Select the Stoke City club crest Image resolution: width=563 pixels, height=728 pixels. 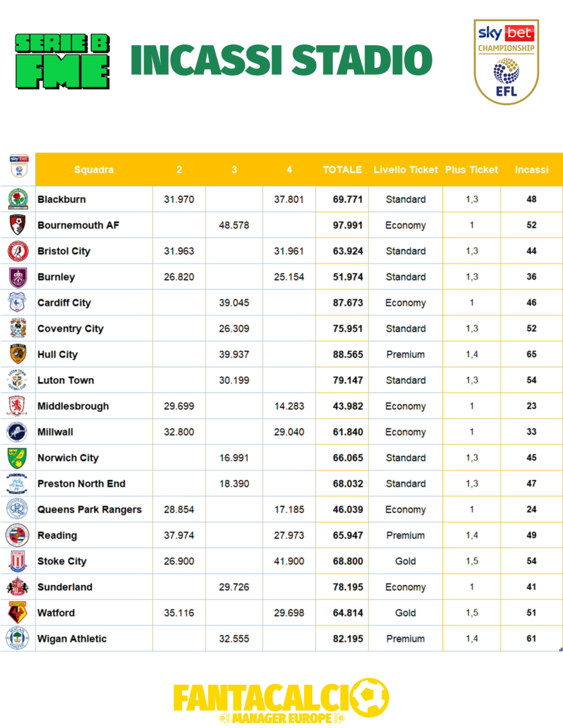pyautogui.click(x=18, y=561)
